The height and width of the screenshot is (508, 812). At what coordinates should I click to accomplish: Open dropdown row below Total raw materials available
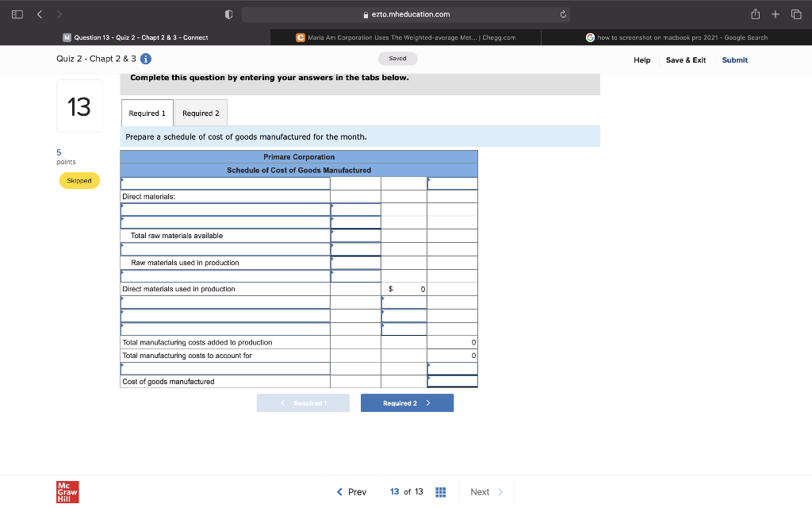click(x=225, y=249)
